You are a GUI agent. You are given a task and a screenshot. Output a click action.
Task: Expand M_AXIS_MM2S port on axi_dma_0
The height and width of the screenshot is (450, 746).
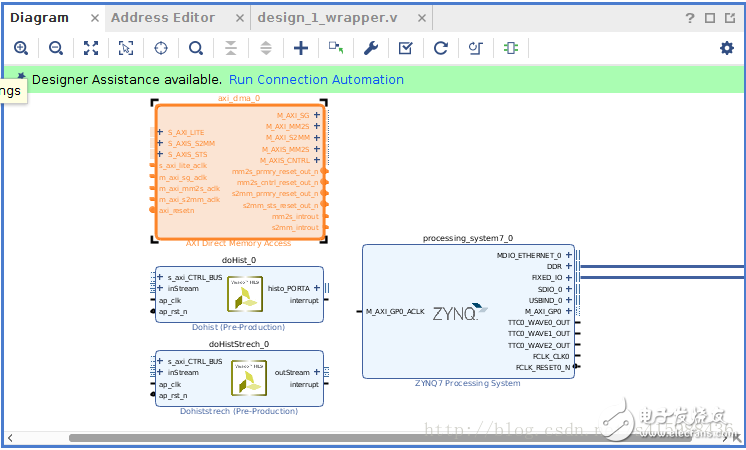(x=317, y=149)
